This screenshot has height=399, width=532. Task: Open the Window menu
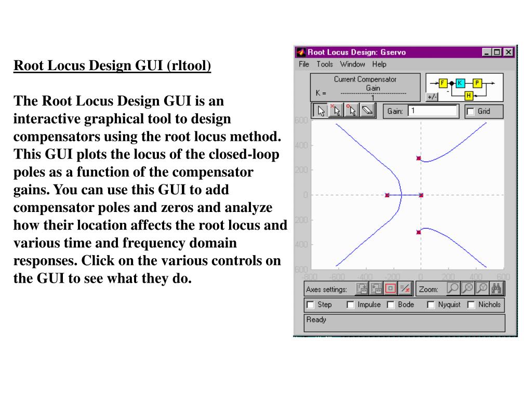click(352, 64)
